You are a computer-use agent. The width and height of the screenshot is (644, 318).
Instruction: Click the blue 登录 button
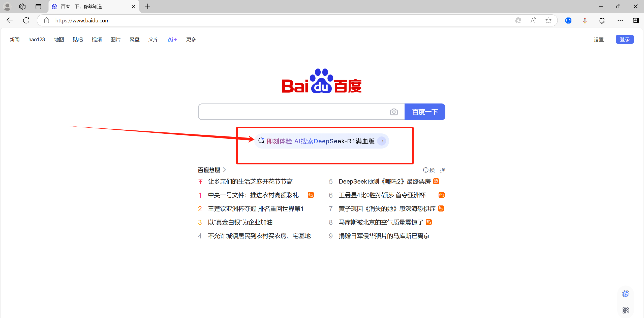click(624, 40)
